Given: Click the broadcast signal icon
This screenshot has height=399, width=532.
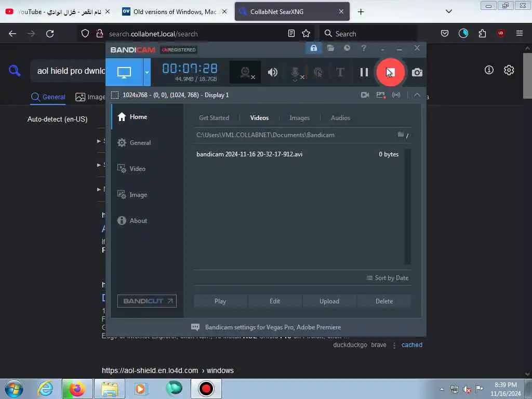Looking at the screenshot, I should click(396, 95).
